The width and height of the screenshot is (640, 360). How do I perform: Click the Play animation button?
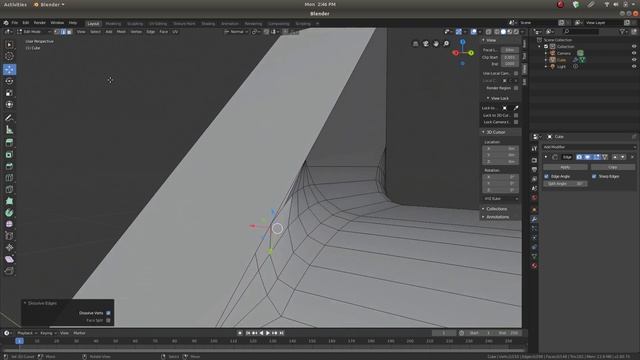pyautogui.click(x=268, y=333)
